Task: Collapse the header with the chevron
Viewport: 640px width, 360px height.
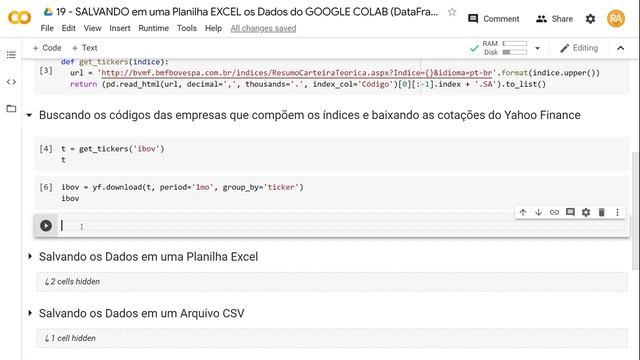Action: 620,48
